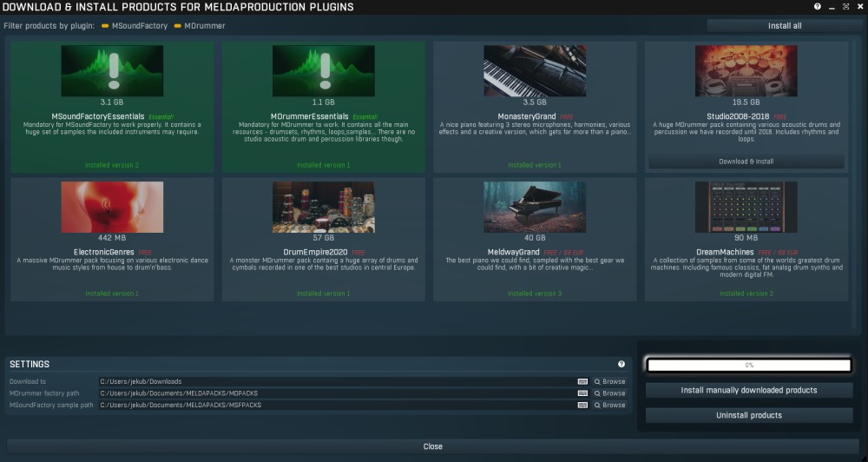
Task: Open help from the title bar question mark
Action: [818, 6]
